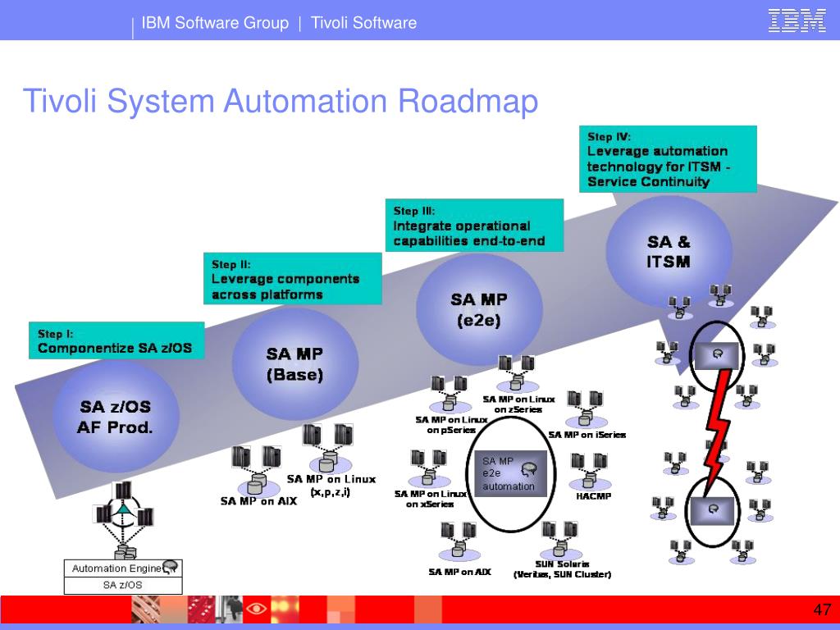This screenshot has width=840, height=630.
Task: Click the HACMP label
Action: click(593, 496)
